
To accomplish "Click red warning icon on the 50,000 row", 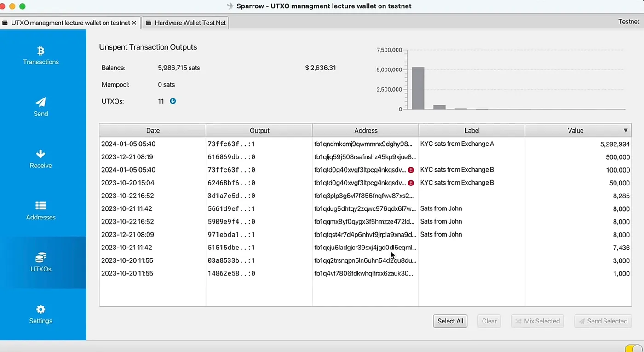I will (411, 183).
